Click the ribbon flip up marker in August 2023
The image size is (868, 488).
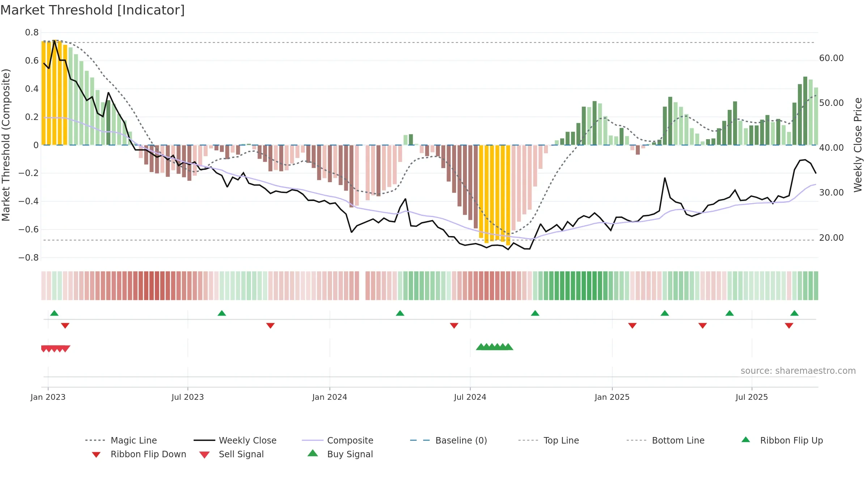coord(222,313)
